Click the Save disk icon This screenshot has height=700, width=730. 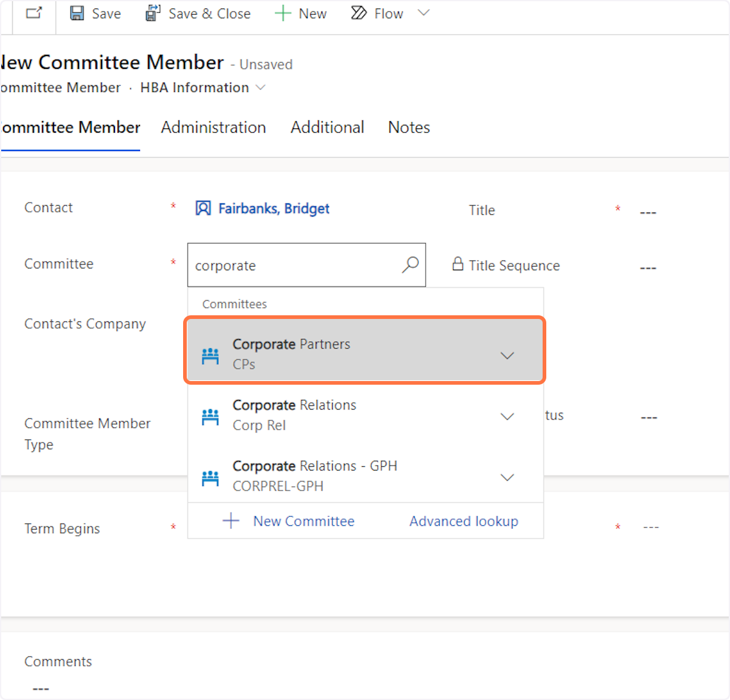(x=77, y=13)
